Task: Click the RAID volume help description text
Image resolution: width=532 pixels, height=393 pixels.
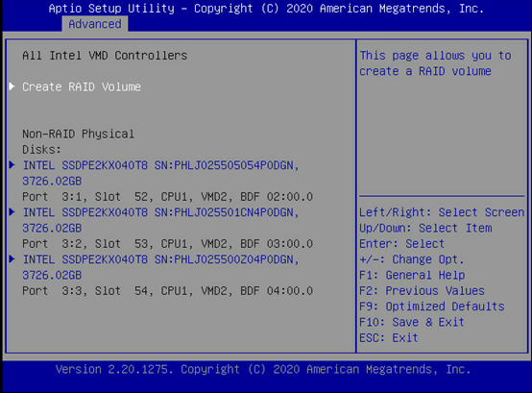Action: (x=435, y=63)
